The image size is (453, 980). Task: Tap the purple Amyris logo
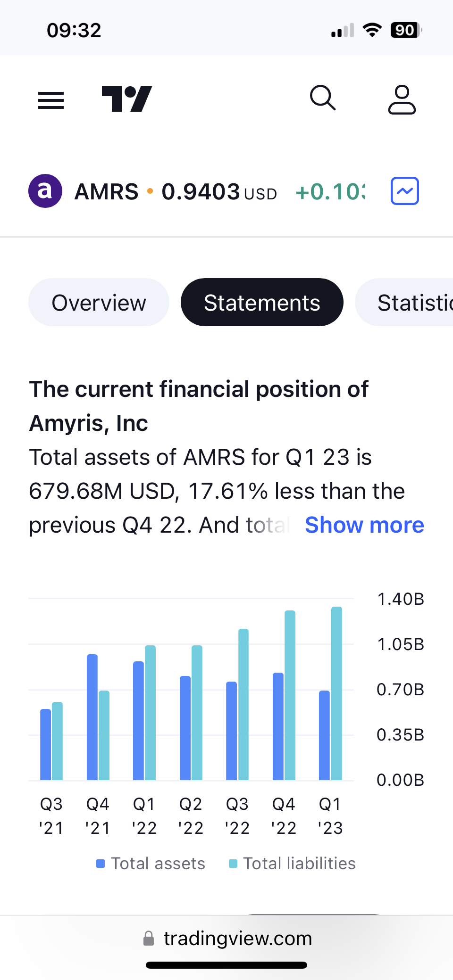click(45, 191)
